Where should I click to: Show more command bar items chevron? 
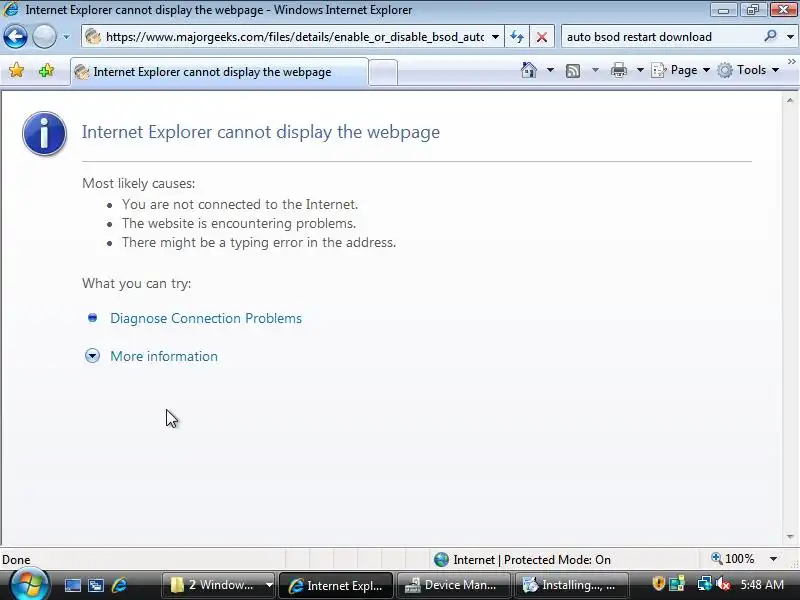click(792, 62)
